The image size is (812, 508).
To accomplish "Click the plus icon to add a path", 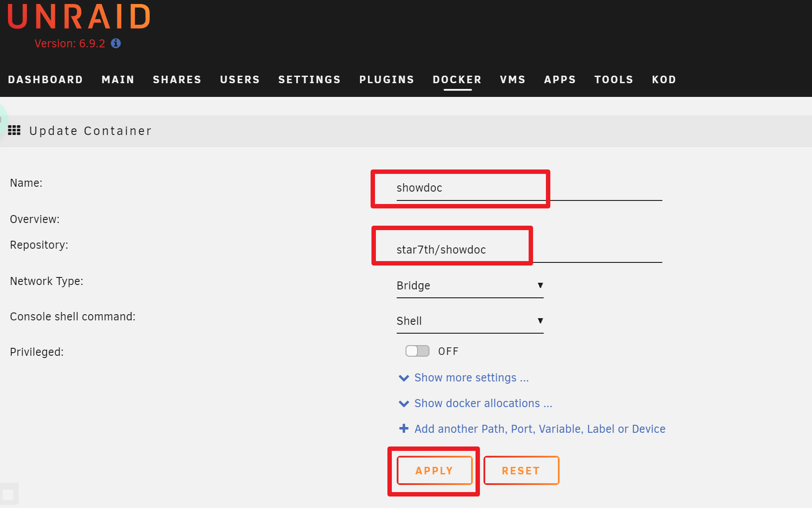I will pyautogui.click(x=404, y=428).
